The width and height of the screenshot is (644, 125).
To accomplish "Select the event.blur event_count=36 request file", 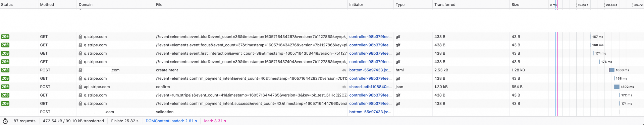I will pos(252,37).
